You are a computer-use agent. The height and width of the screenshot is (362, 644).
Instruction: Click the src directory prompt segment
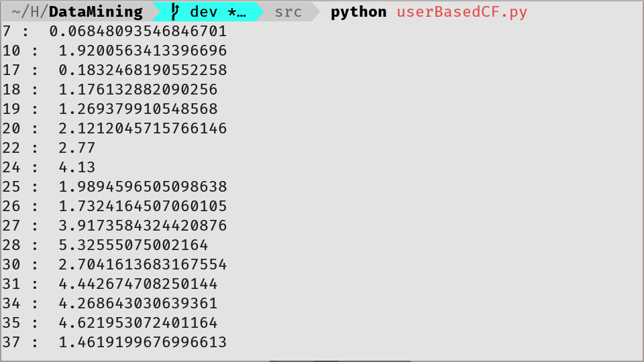click(288, 12)
